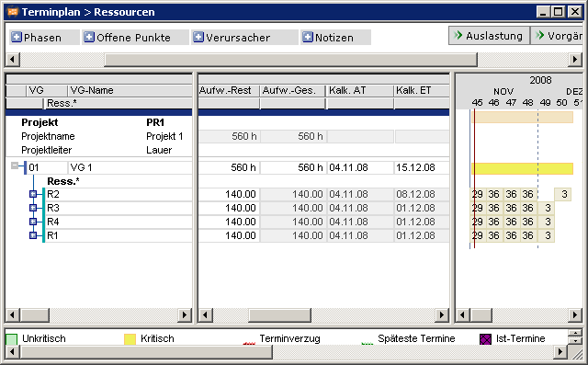
Task: Click VG 1 Kalk. AT date 04.11.08
Action: pos(360,167)
